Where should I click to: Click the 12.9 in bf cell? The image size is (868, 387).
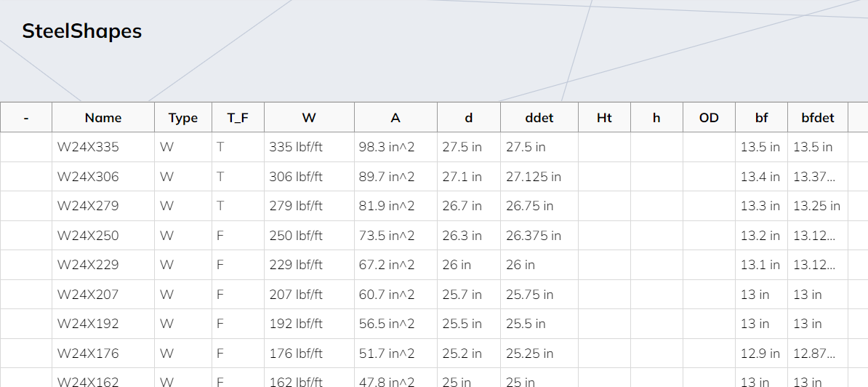pyautogui.click(x=762, y=354)
